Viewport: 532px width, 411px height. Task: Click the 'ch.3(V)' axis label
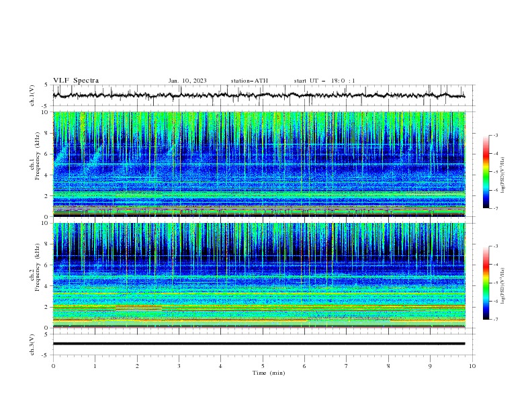pos(32,345)
